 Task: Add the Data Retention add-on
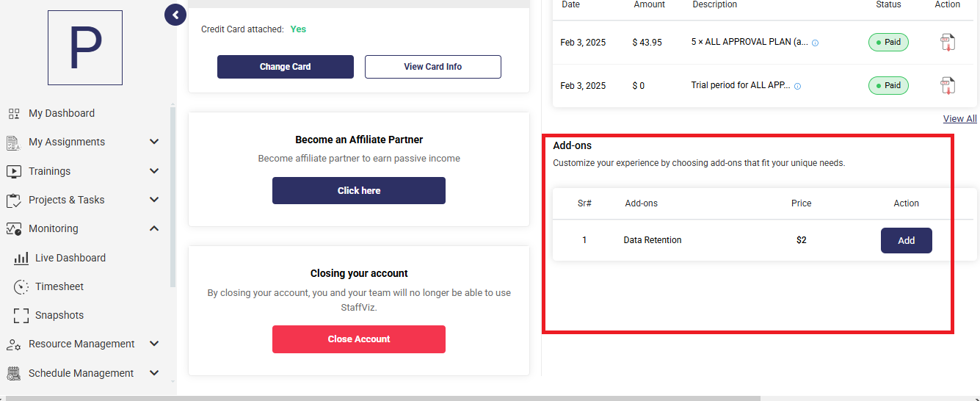[x=907, y=240]
